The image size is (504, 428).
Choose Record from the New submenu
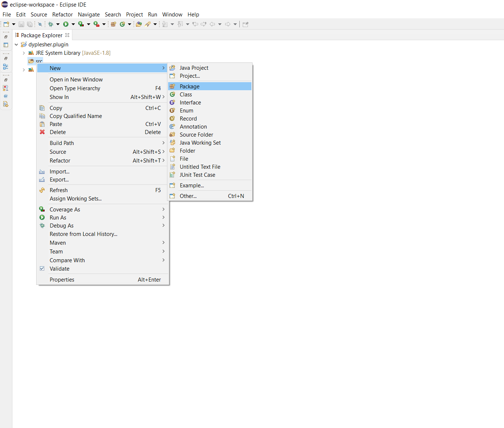pos(210,119)
